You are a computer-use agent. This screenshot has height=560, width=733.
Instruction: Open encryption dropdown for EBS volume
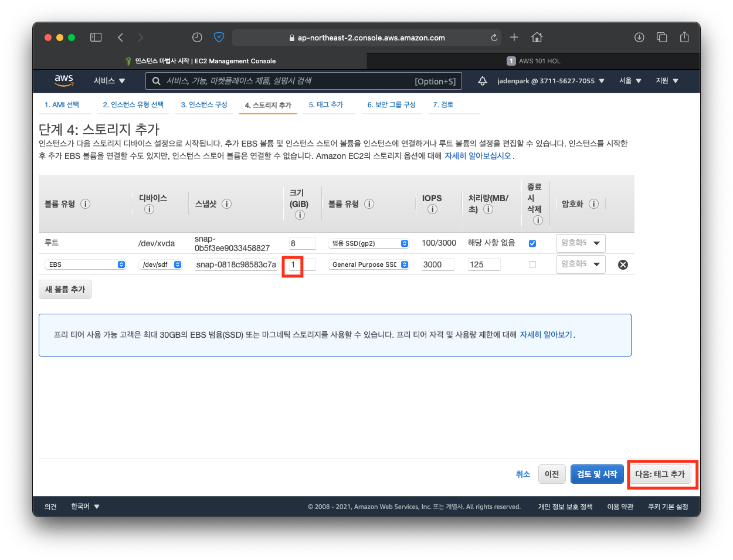(581, 264)
